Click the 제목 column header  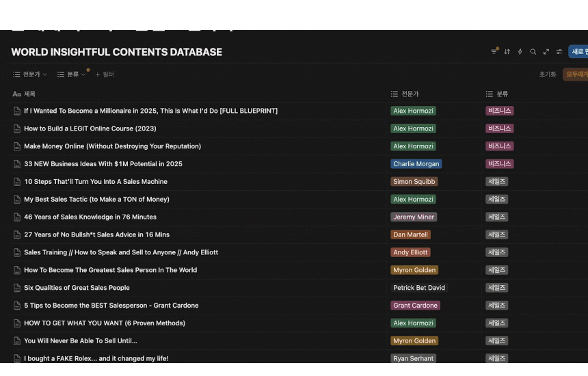click(29, 94)
